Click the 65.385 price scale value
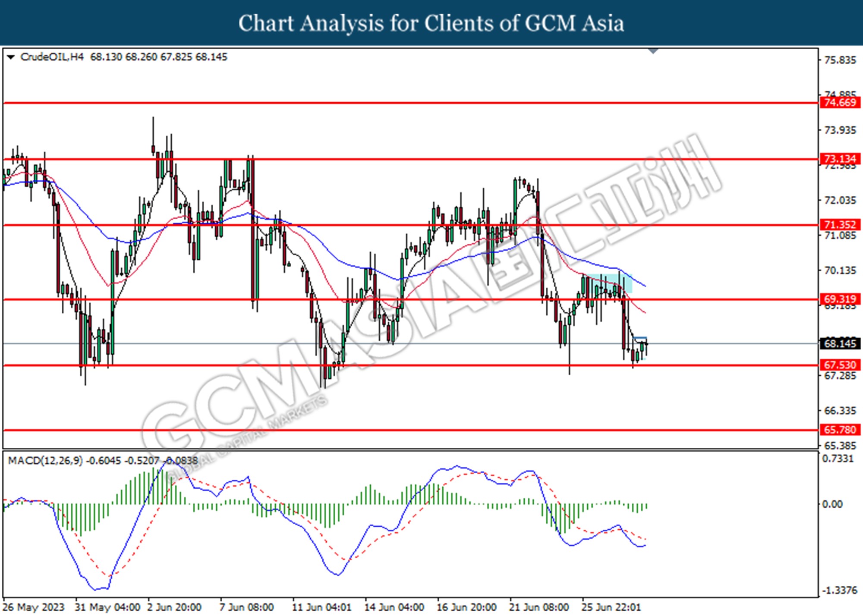The image size is (863, 616). pyautogui.click(x=840, y=446)
